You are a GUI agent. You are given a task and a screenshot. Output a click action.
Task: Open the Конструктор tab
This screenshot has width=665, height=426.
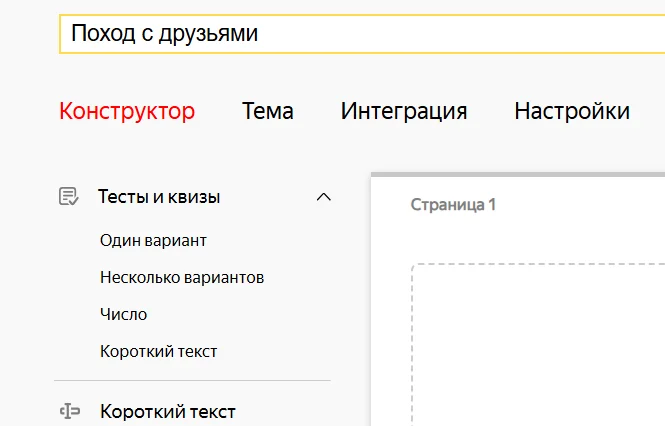coord(127,111)
